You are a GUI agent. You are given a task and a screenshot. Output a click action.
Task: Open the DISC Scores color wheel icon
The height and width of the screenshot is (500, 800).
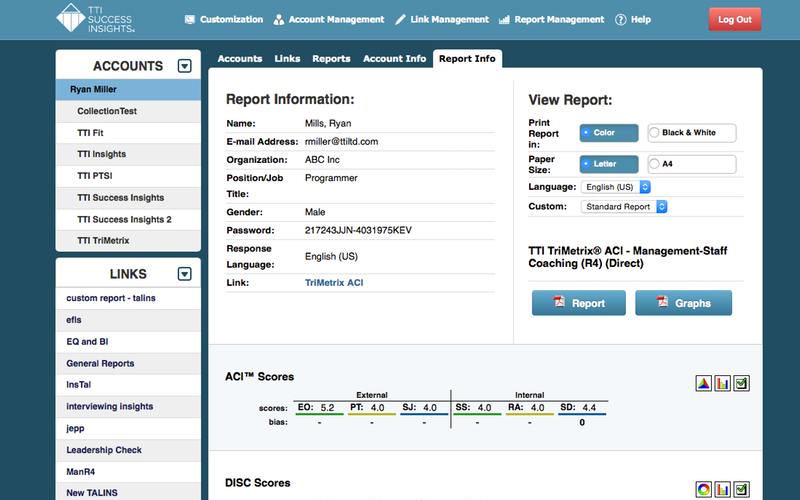pyautogui.click(x=704, y=490)
